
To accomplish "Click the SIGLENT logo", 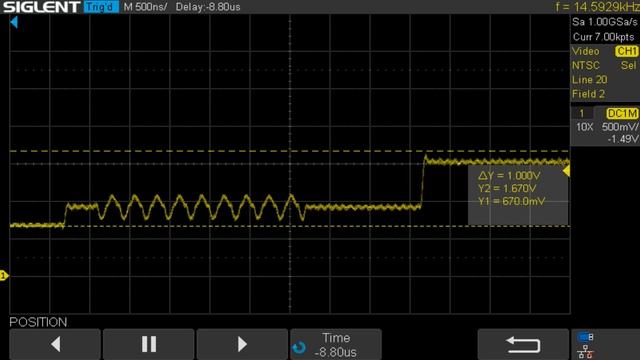I will [x=41, y=7].
